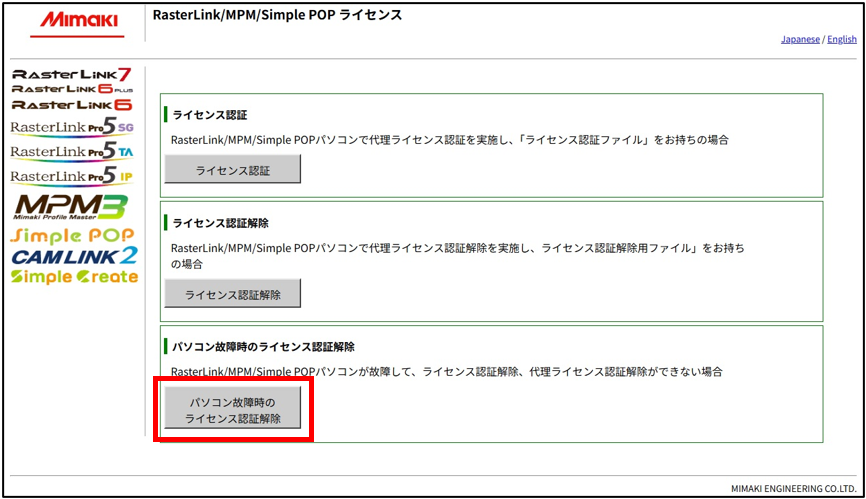Screen dimensions: 866x499
Task: Click the RasterLink/MPM/Simple POP ライセンス page title
Action: pyautogui.click(x=277, y=15)
